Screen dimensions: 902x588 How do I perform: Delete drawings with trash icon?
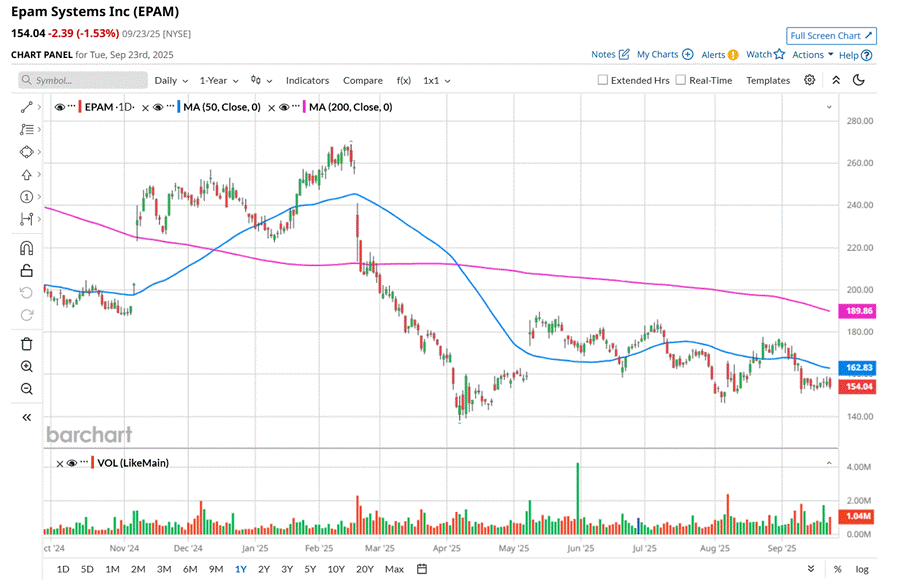click(26, 344)
